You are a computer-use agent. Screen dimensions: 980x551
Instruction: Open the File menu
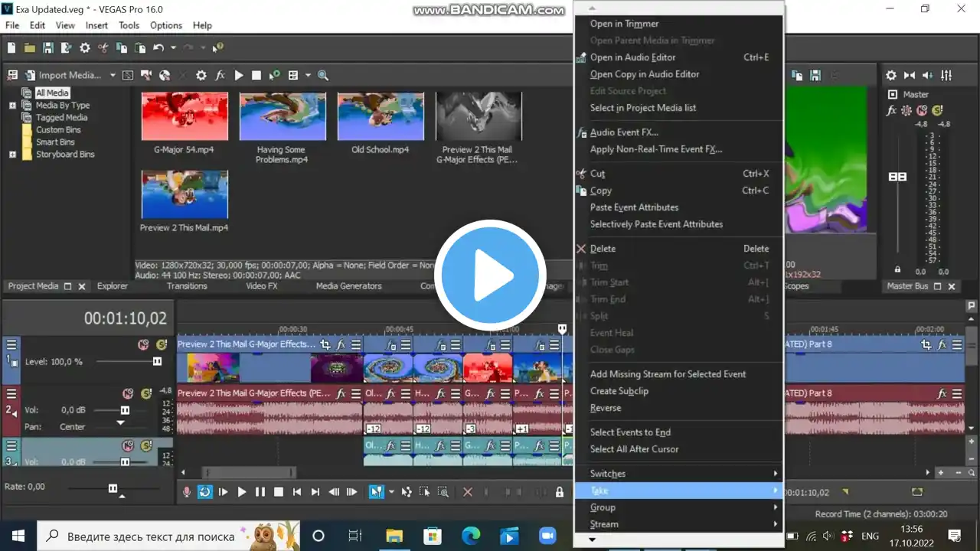(12, 25)
